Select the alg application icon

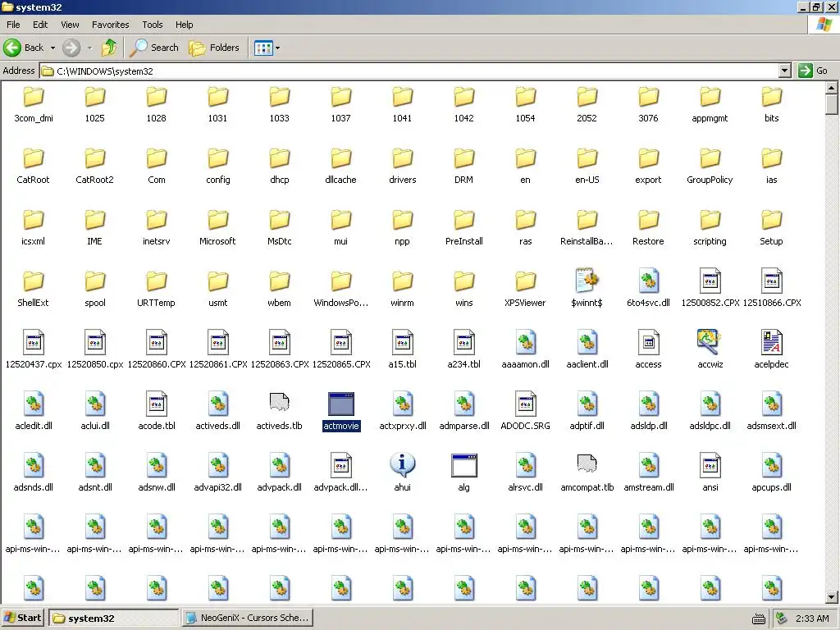[x=464, y=466]
